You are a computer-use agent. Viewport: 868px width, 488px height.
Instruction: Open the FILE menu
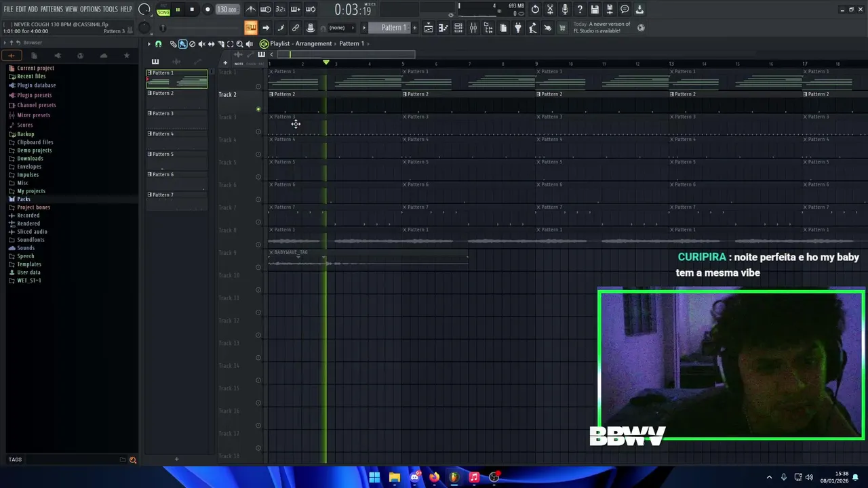(x=9, y=9)
